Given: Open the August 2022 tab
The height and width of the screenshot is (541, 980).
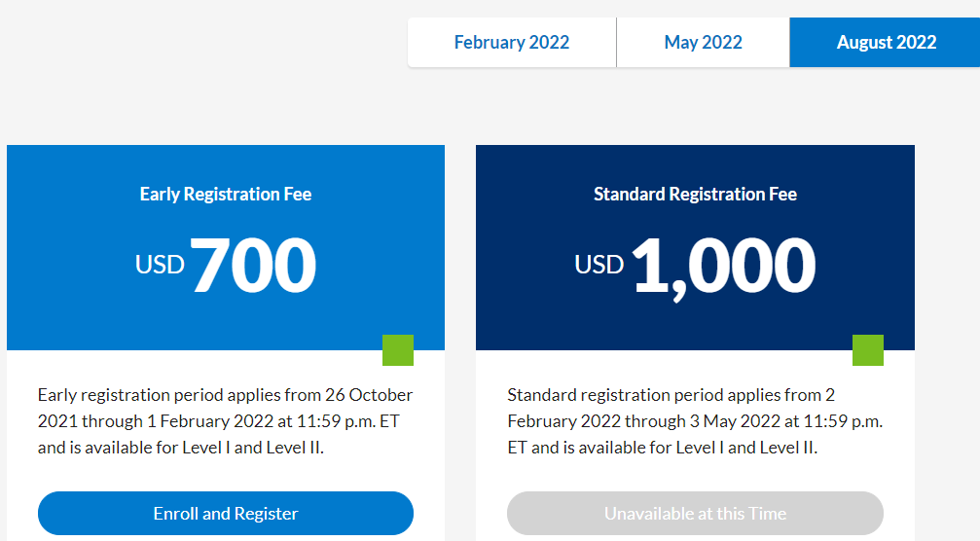Looking at the screenshot, I should click(x=886, y=43).
